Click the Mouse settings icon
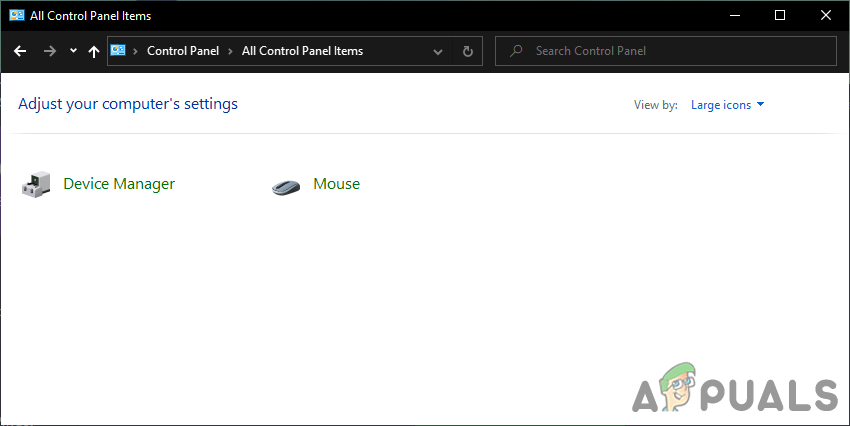The height and width of the screenshot is (426, 850). click(286, 185)
